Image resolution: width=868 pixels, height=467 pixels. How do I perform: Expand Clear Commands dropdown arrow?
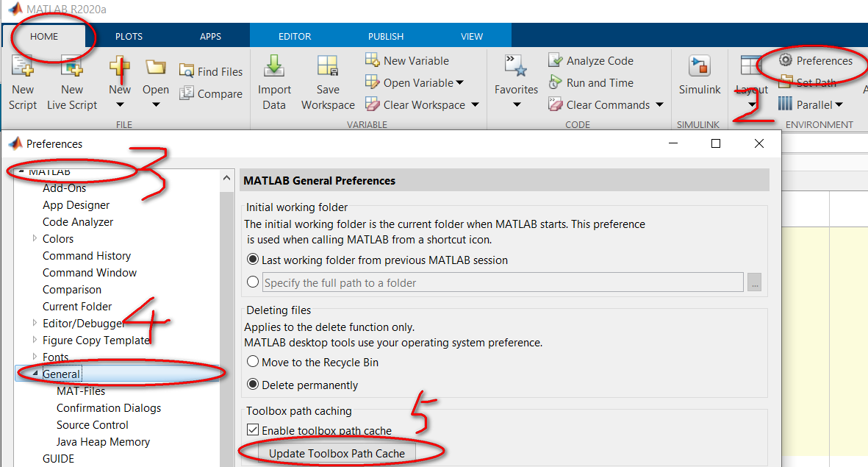pos(659,104)
